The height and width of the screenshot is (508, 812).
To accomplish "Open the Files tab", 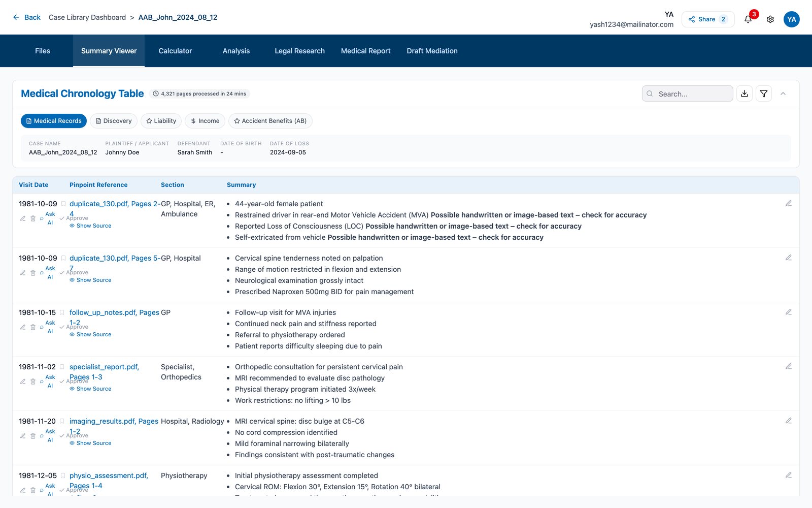I will (x=43, y=51).
